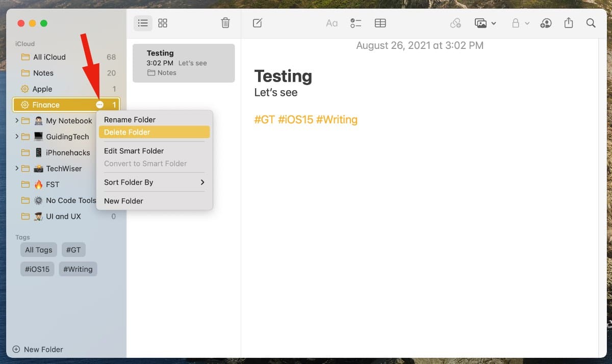Expand the TechWiser folder
Image resolution: width=612 pixels, height=364 pixels.
17,168
